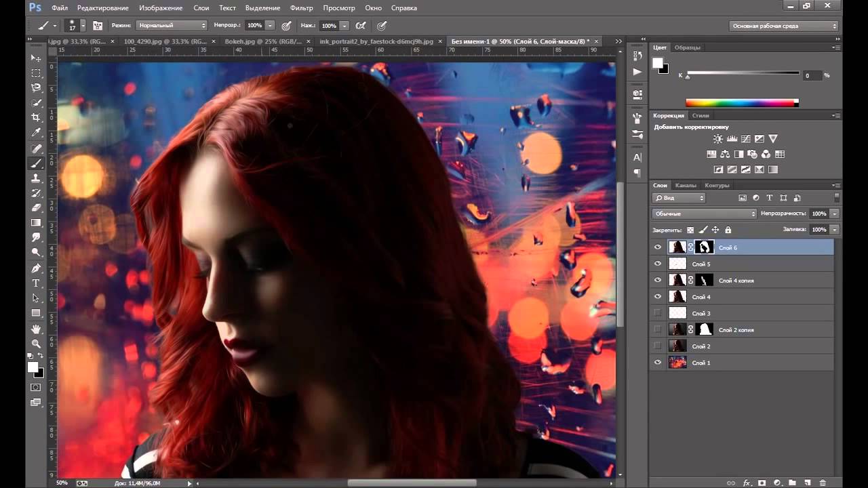Open brush flow slider dropdown
The height and width of the screenshot is (488, 868).
point(344,25)
